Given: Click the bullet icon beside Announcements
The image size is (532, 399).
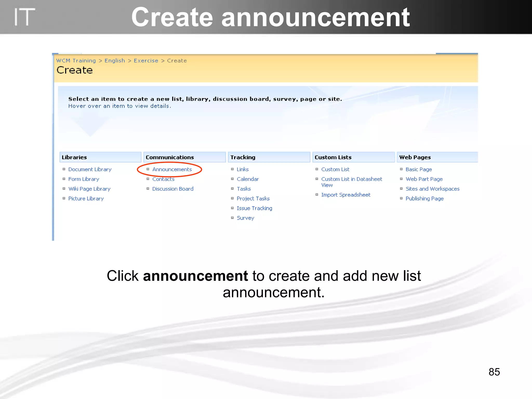Looking at the screenshot, I should pyautogui.click(x=148, y=169).
